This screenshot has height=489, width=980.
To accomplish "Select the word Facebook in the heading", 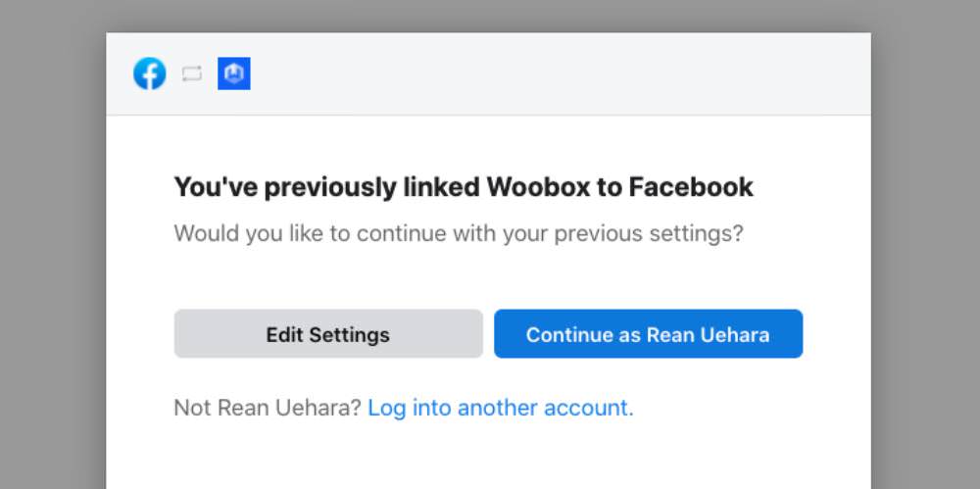I will click(691, 187).
